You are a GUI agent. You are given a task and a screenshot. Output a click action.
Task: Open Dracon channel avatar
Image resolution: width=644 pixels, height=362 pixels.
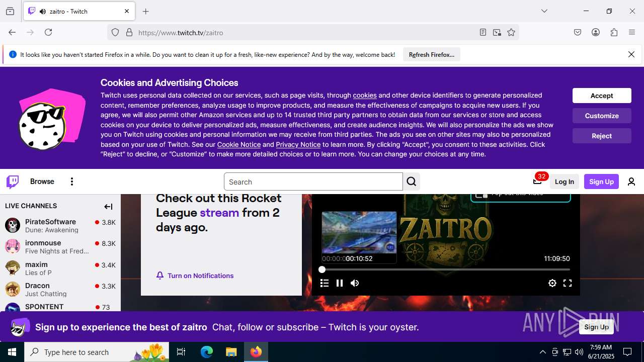13,289
